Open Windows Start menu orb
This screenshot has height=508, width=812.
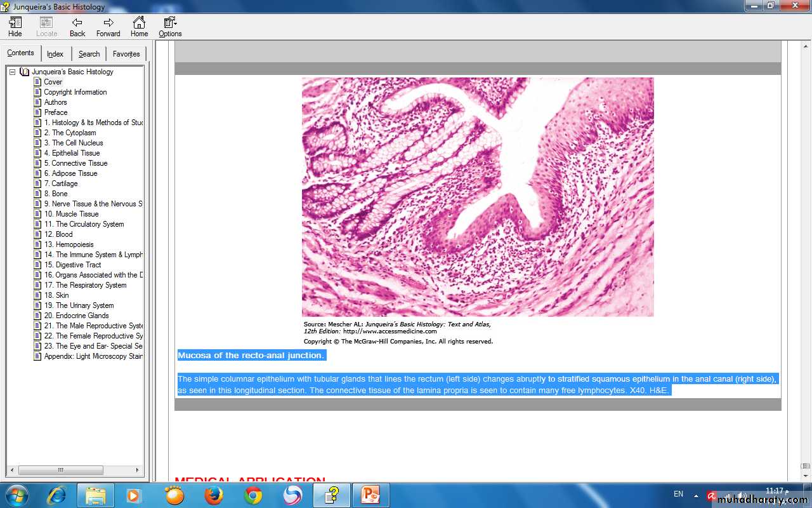pos(16,495)
